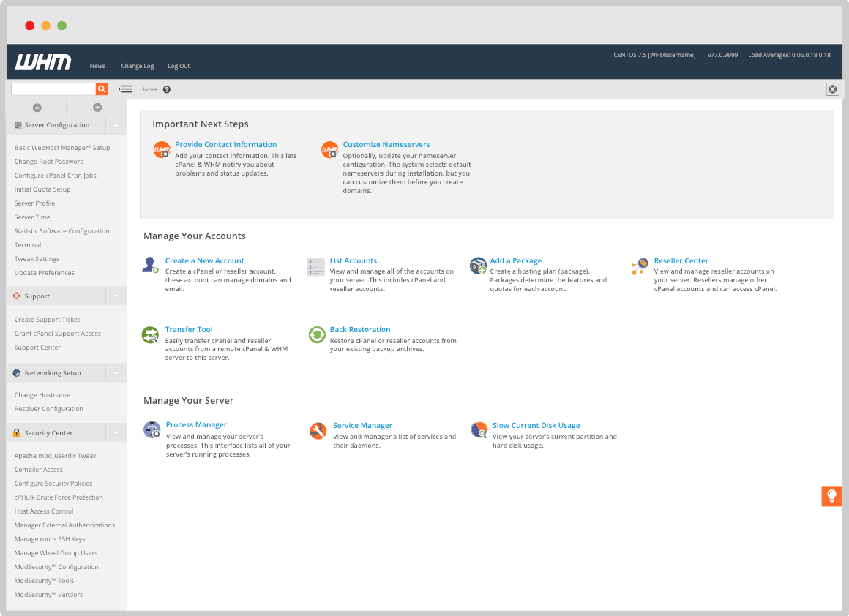
Task: Select Server Profile in sidebar
Action: pos(34,203)
